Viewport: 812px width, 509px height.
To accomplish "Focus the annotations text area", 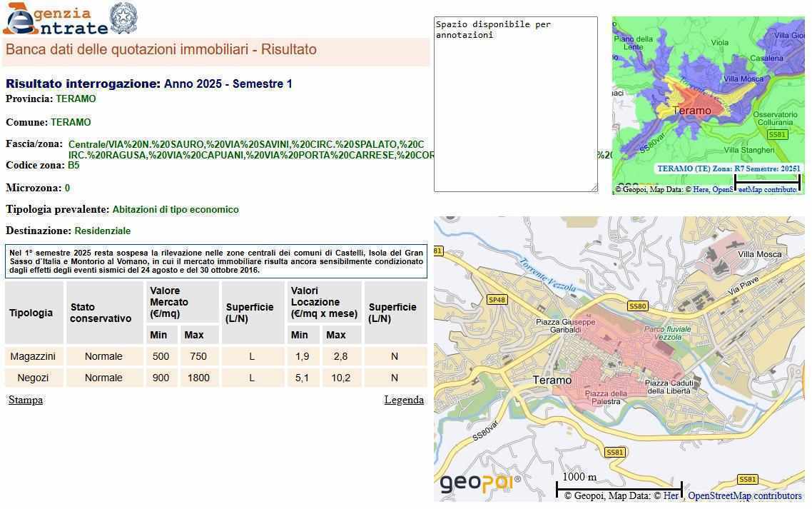I will coord(515,104).
